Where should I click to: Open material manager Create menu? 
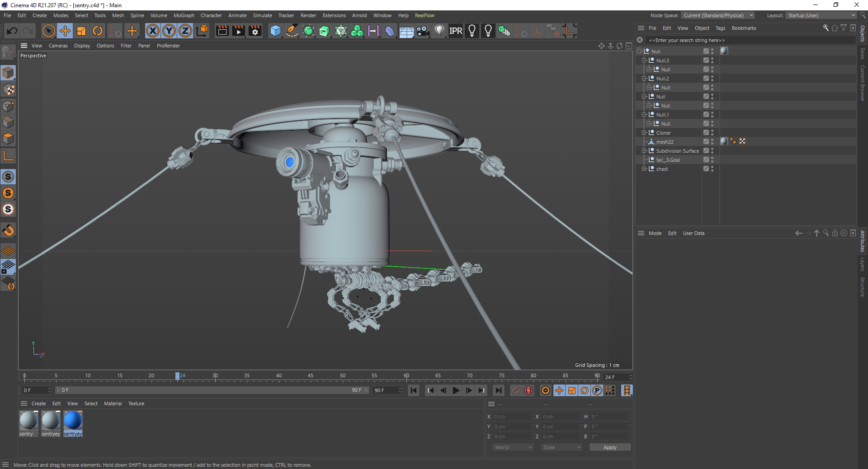[x=38, y=403]
